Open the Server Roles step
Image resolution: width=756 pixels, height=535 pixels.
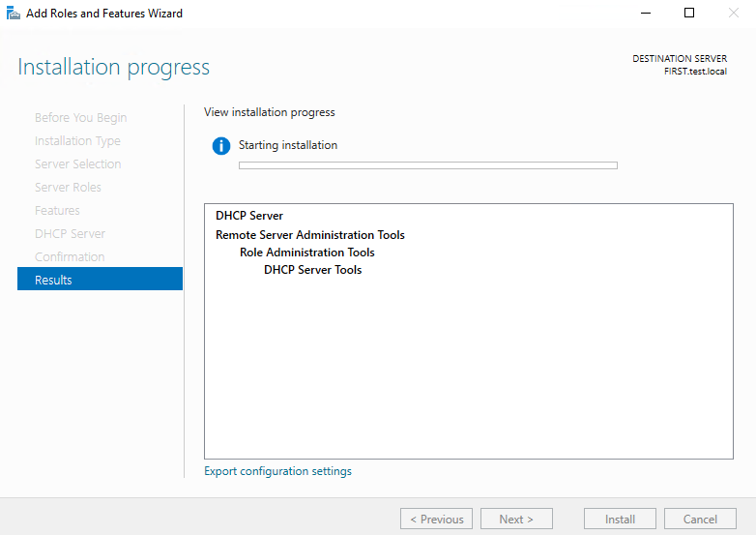68,187
